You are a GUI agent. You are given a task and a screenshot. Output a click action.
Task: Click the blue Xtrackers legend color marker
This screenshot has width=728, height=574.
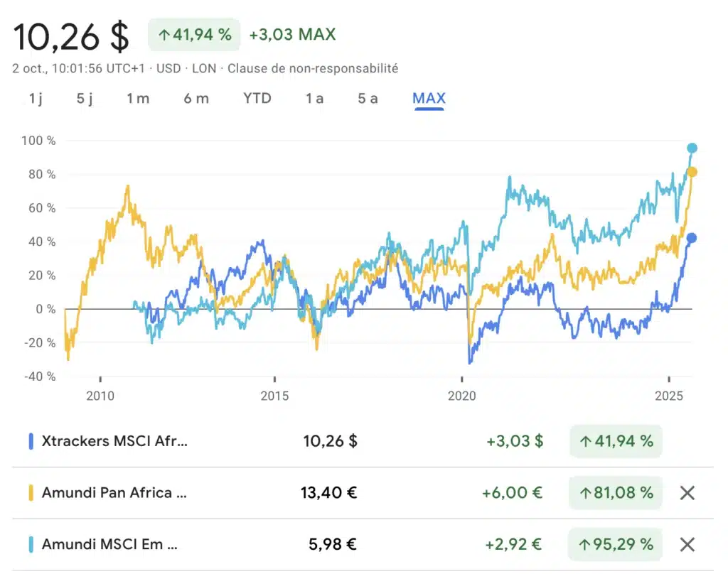click(x=31, y=441)
